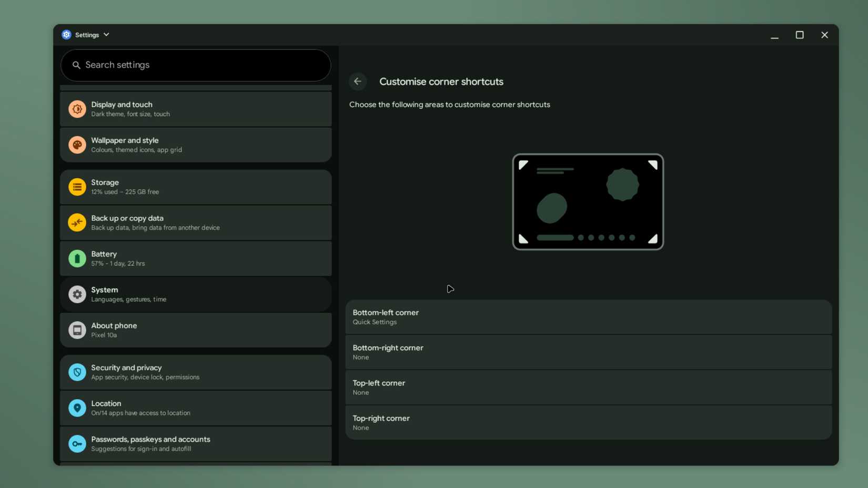Open Bottom-left corner set to Quick Settings
Viewport: 868px width, 488px height.
(588, 317)
